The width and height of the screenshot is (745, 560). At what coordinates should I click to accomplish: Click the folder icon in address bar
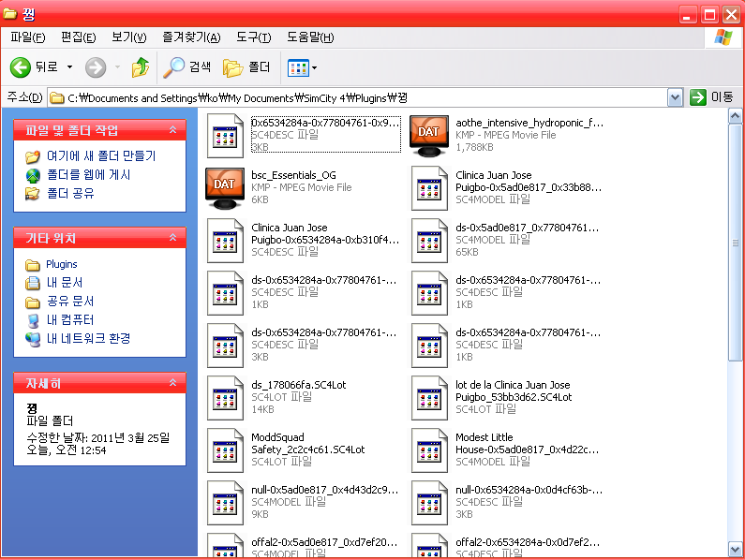57,98
